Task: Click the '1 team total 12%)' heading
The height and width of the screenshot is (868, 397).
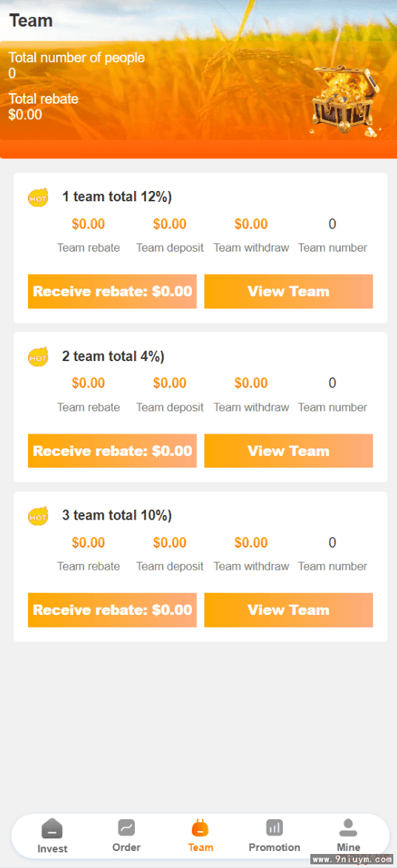Action: 117,197
